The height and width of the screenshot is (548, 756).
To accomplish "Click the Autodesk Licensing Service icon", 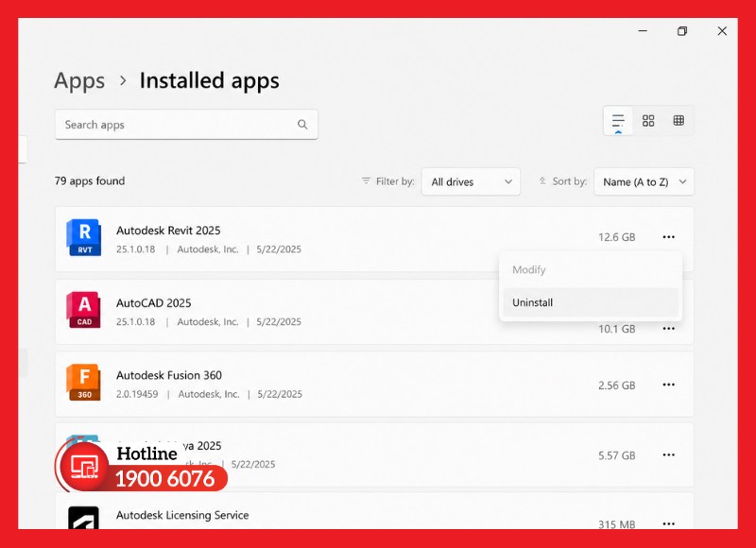I will [x=83, y=518].
